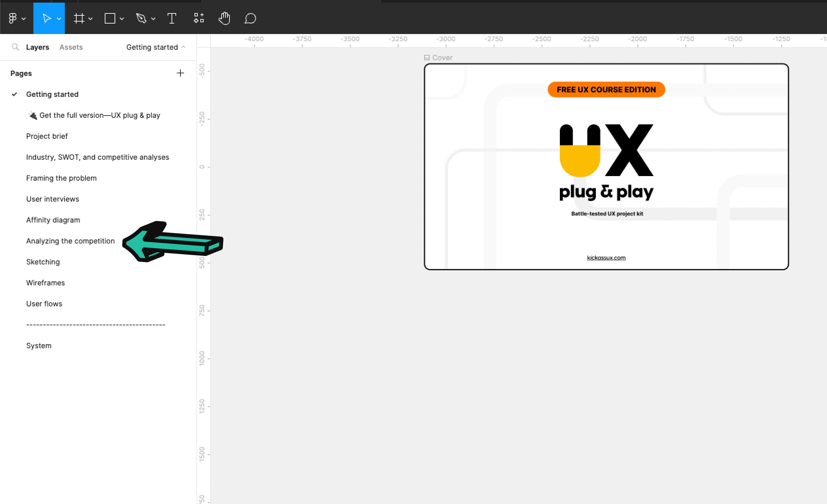The width and height of the screenshot is (827, 504).
Task: Select the plug & play heading text
Action: (606, 192)
